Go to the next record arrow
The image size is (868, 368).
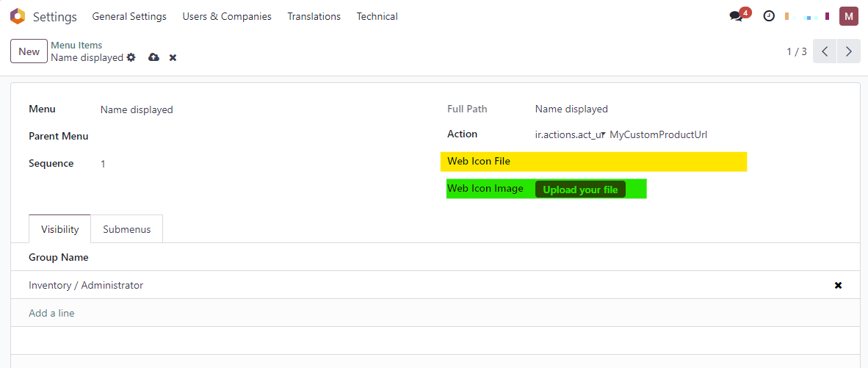pos(849,51)
